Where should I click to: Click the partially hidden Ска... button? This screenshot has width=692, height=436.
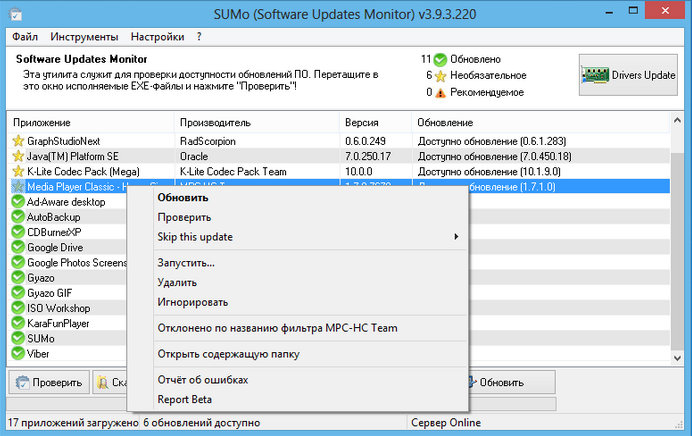click(x=109, y=382)
